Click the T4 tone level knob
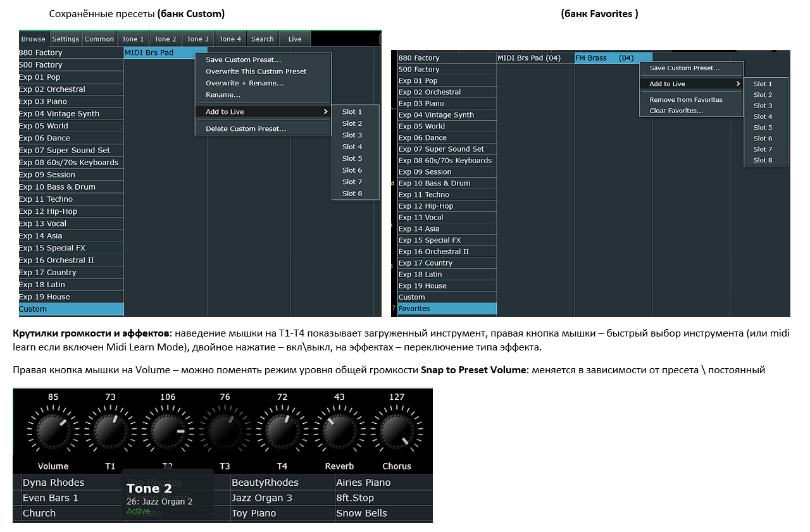 282,432
